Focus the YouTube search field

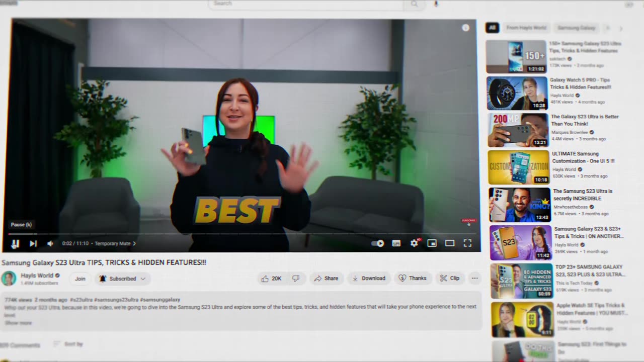point(306,4)
